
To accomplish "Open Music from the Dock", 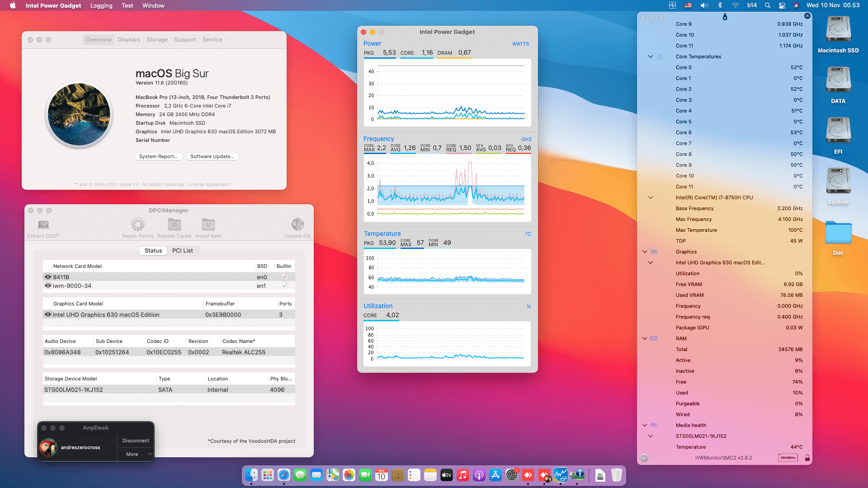I will click(x=463, y=475).
